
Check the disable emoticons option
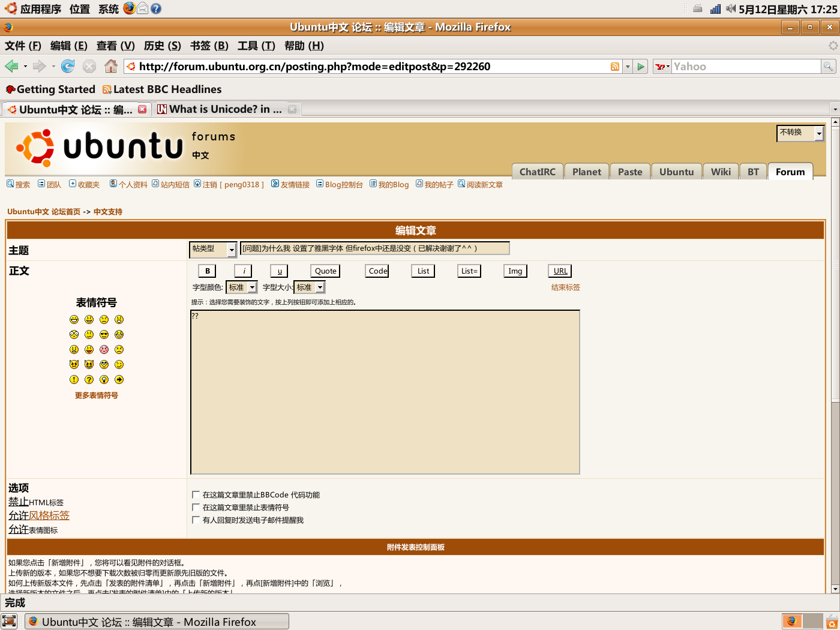[x=196, y=507]
